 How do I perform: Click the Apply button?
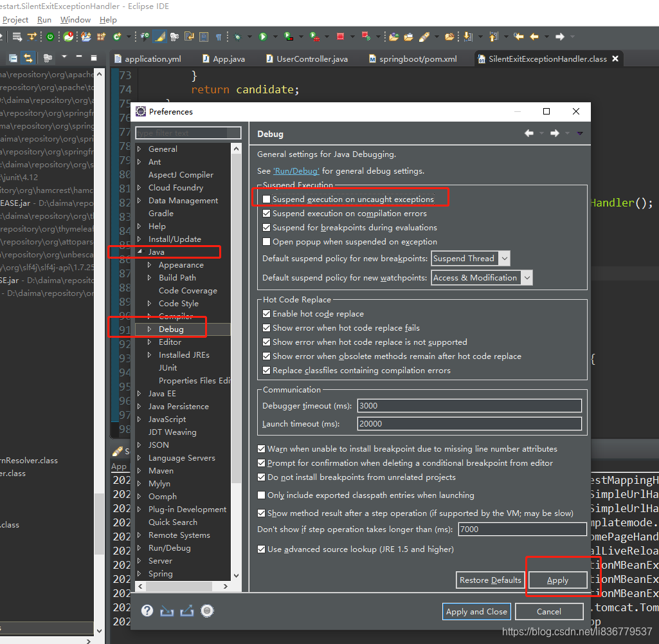pos(557,580)
